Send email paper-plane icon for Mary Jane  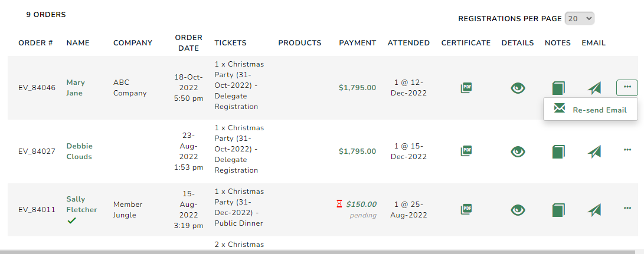(x=594, y=88)
